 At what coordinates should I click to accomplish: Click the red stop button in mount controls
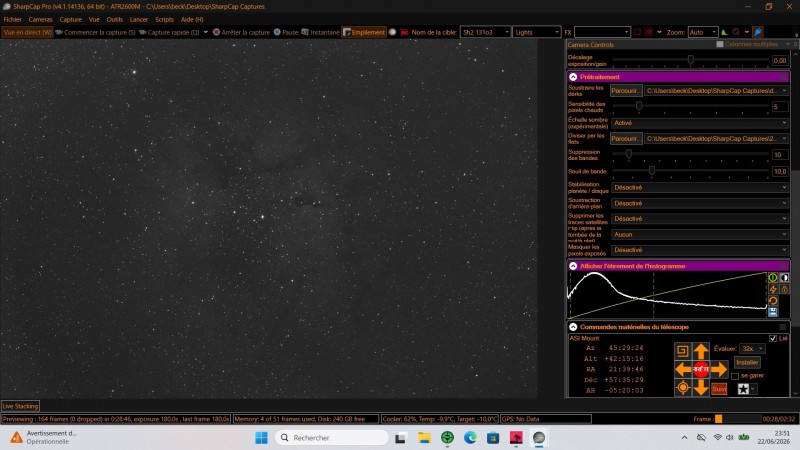[701, 369]
